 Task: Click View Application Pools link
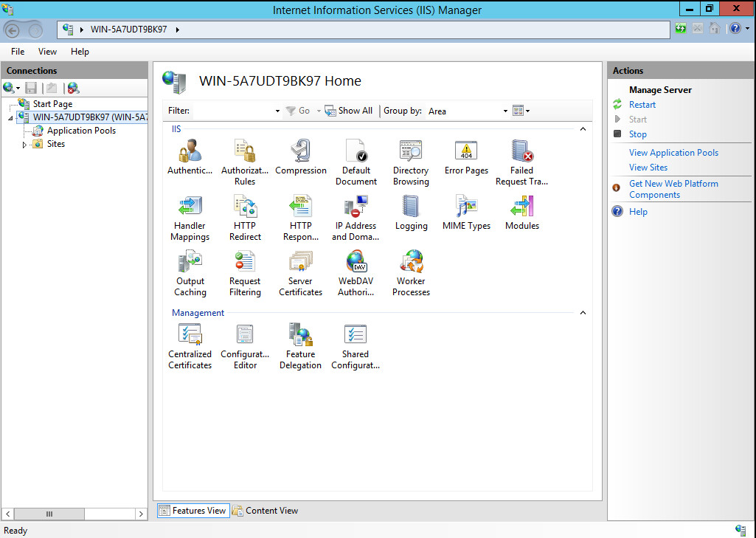pos(673,153)
